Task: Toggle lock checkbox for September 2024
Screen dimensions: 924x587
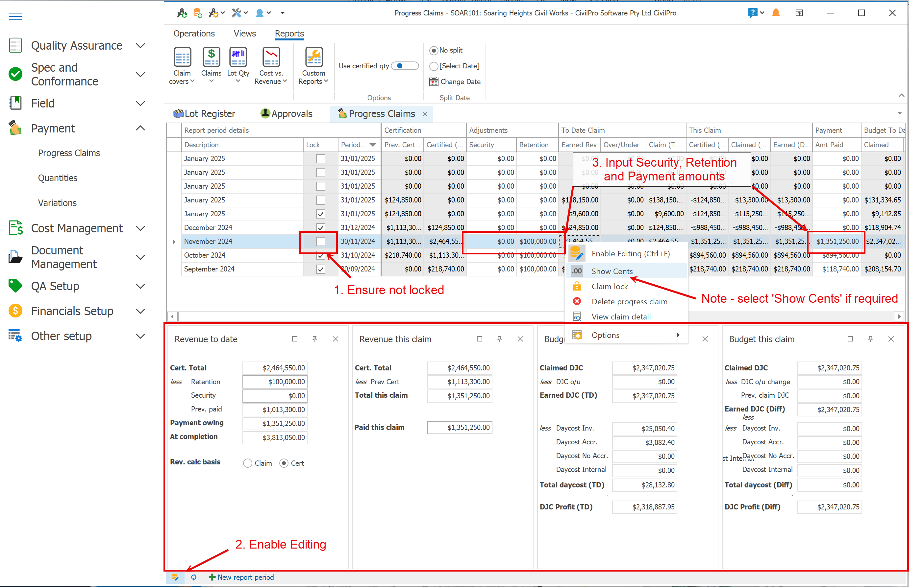Action: pos(320,269)
